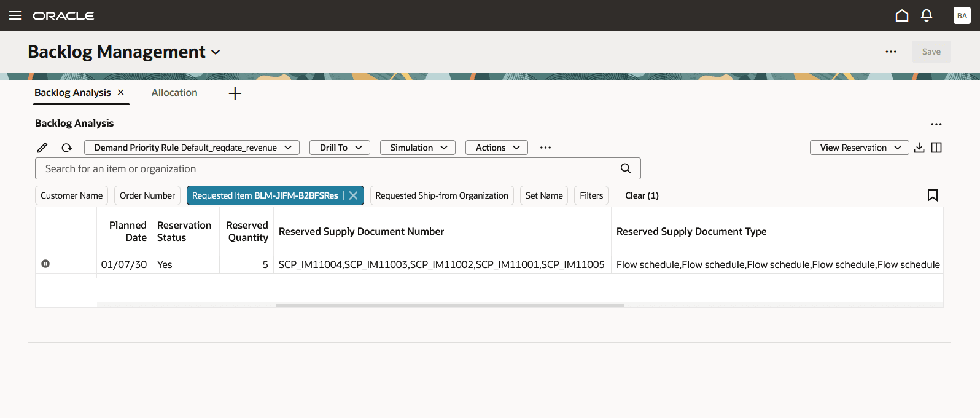This screenshot has width=980, height=418.
Task: Open the hamburger navigation menu
Action: pos(15,15)
